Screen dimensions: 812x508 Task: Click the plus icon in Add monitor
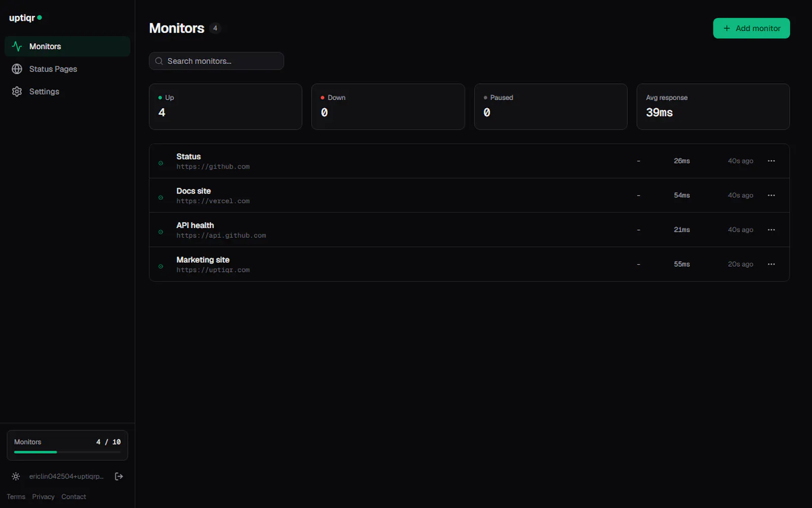(x=727, y=28)
